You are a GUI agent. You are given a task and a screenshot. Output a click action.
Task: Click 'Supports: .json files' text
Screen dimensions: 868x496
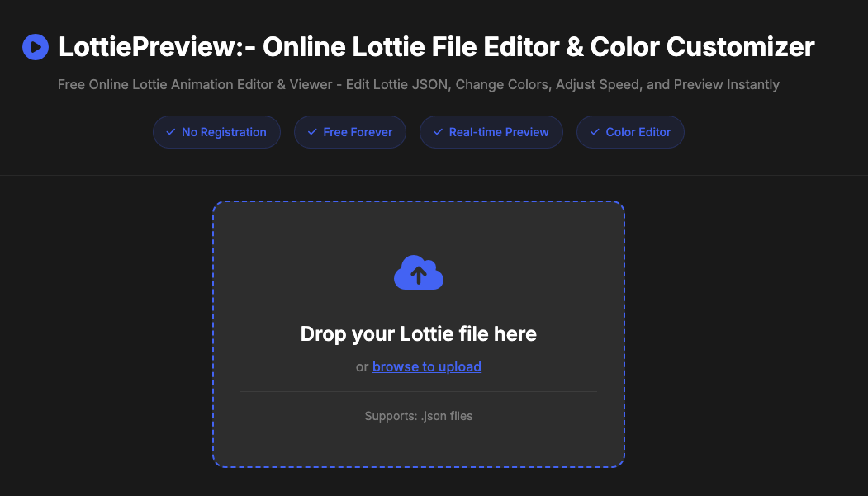(419, 416)
